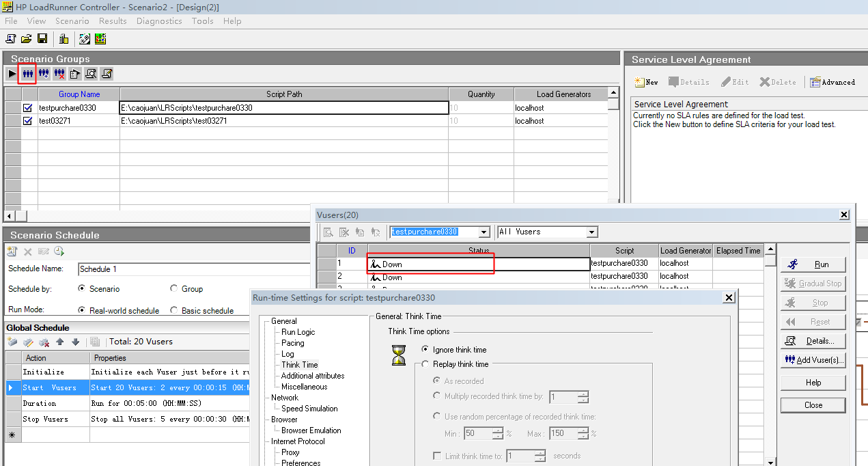Click the Move Action Down arrow icon
This screenshot has height=466, width=868.
pyautogui.click(x=75, y=342)
